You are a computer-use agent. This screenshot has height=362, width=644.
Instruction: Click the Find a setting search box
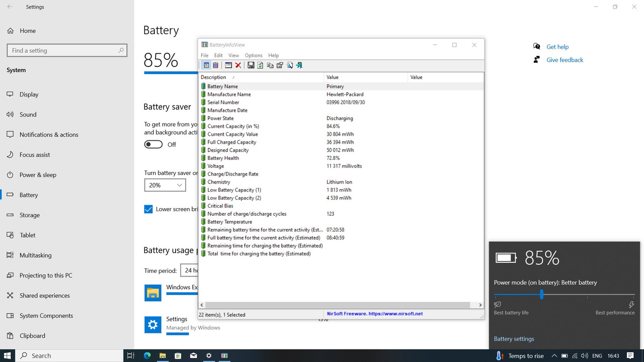click(x=67, y=50)
